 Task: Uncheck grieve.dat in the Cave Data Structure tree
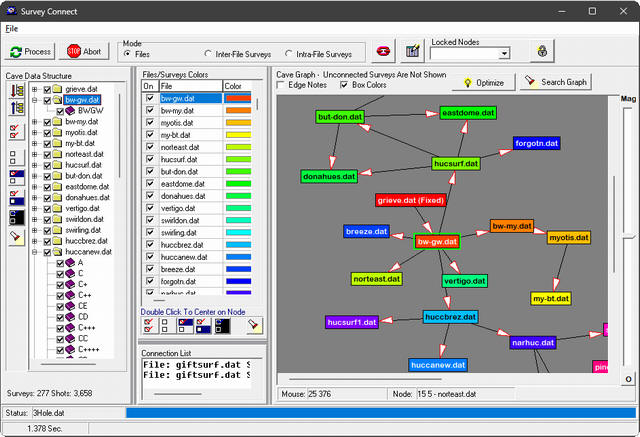(x=47, y=89)
